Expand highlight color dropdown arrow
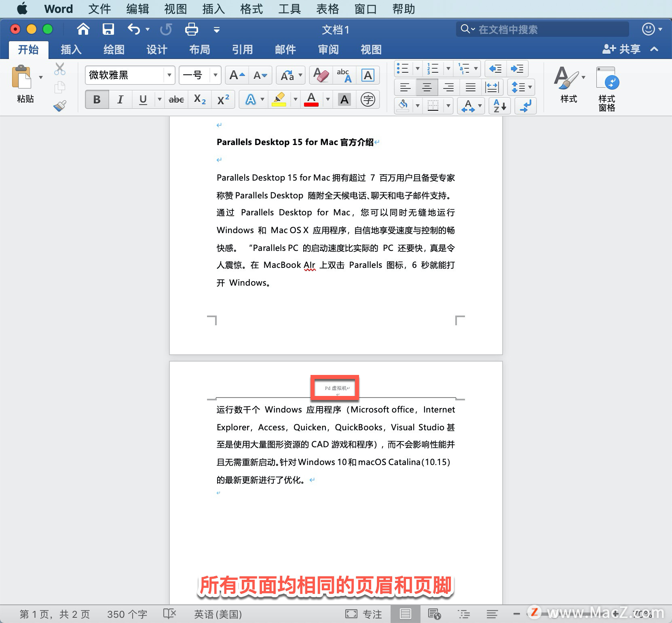The image size is (672, 623). pyautogui.click(x=295, y=99)
